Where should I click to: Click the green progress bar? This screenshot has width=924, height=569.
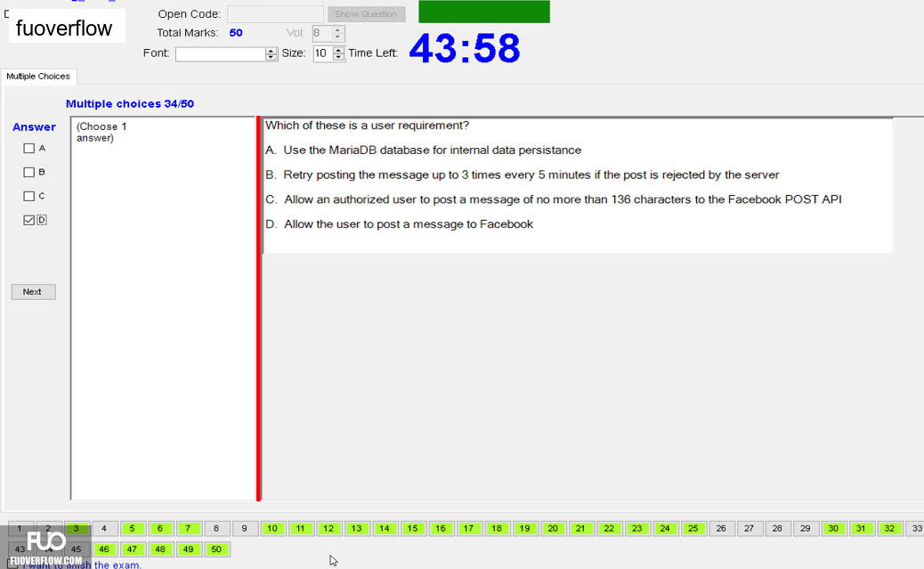pyautogui.click(x=484, y=12)
